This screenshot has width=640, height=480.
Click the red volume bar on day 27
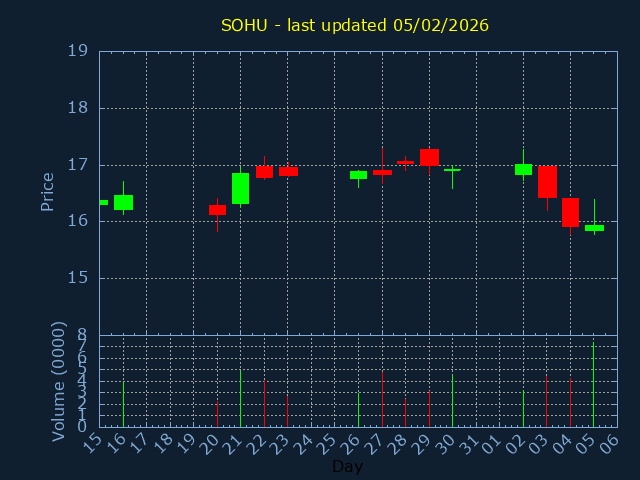[382, 399]
